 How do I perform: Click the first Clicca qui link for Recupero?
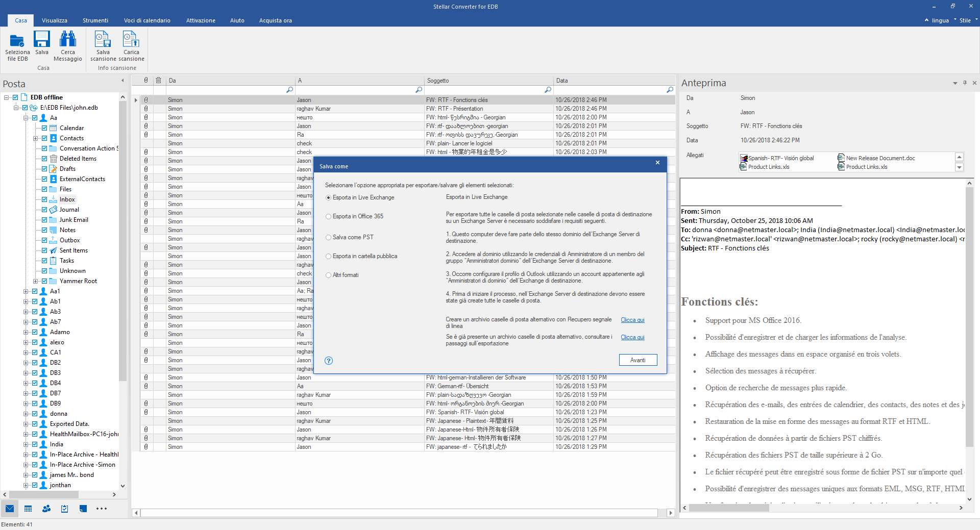(x=632, y=320)
